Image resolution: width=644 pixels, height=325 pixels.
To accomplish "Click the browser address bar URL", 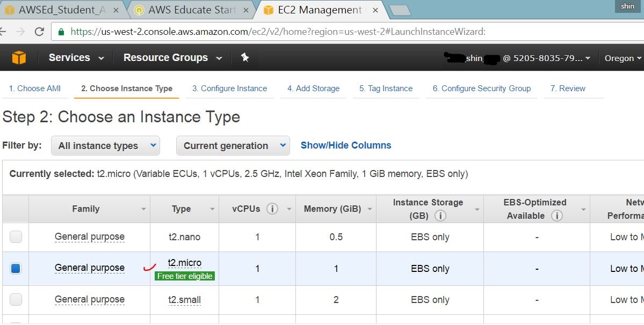I will point(278,32).
